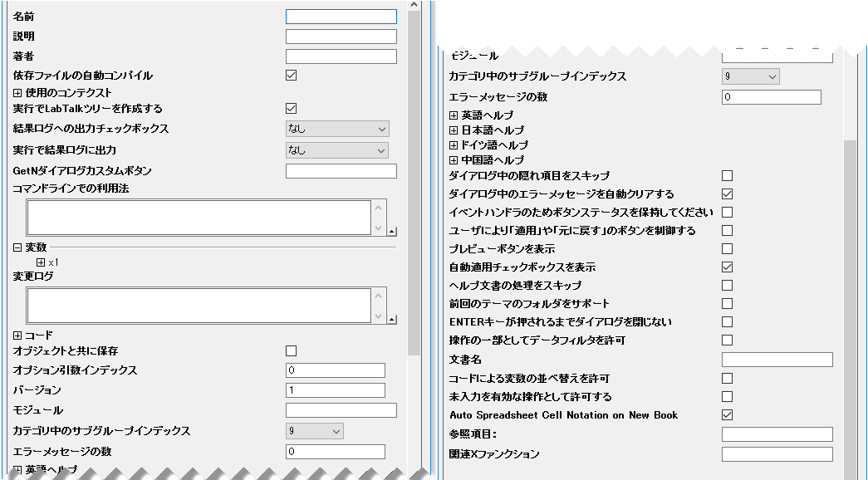Check 操作の一部としてデータフィルタを許可
The width and height of the screenshot is (868, 480).
728,340
